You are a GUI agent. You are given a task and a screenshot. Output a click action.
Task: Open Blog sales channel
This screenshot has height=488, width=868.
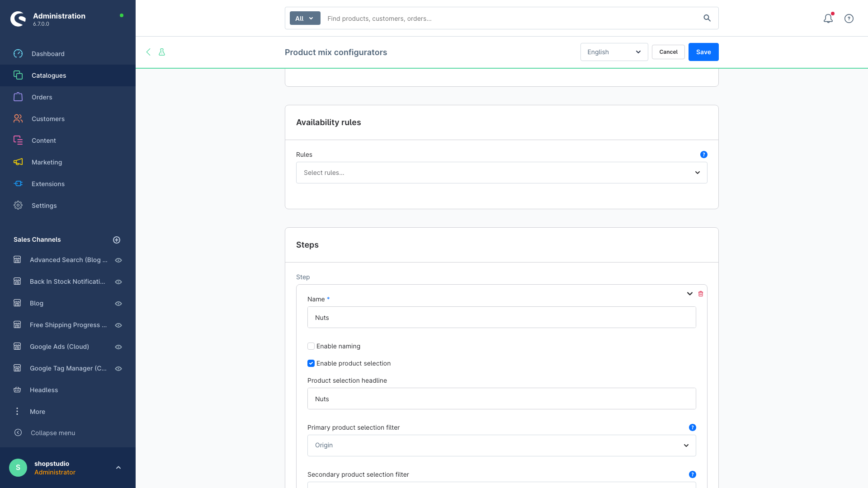tap(37, 303)
